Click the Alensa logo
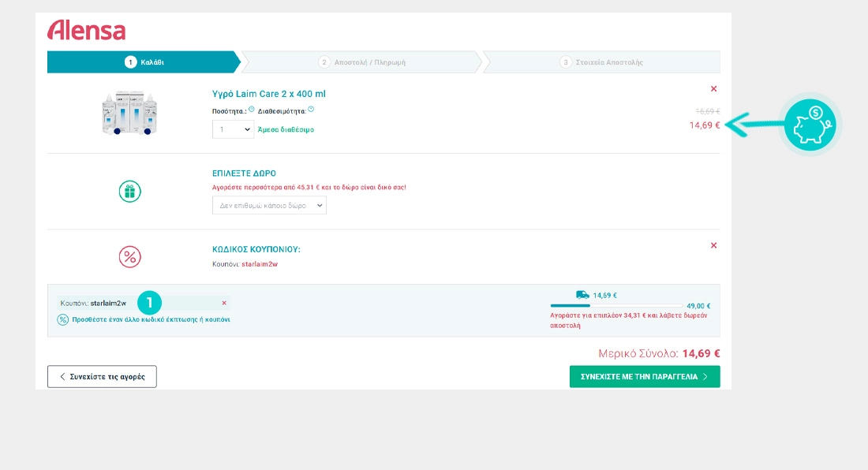This screenshot has width=868, height=470. [86, 30]
